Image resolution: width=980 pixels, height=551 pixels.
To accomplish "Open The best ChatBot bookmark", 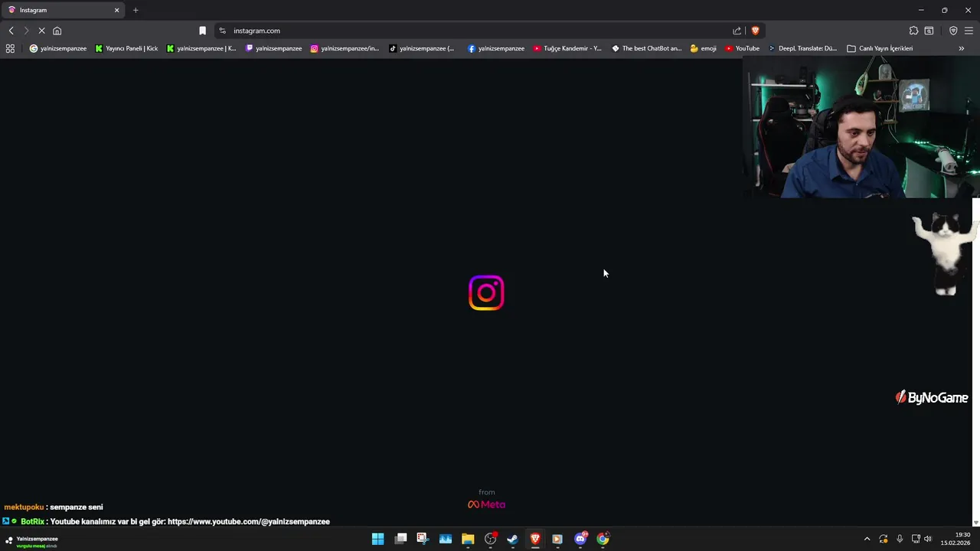I will [x=646, y=48].
